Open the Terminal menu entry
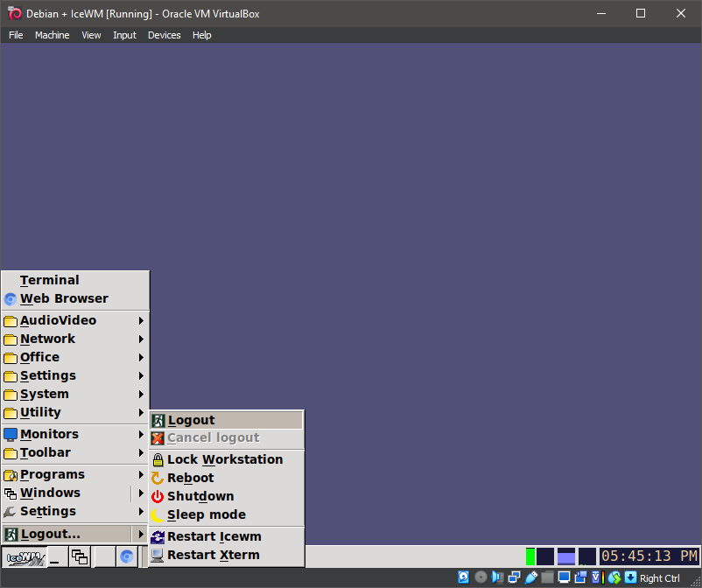 tap(50, 280)
